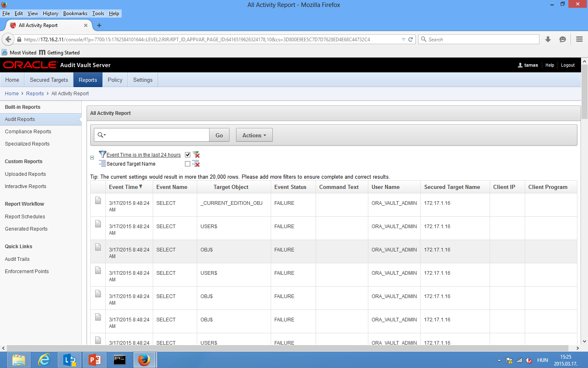Disable the Event Time filter checkbox

pos(188,155)
